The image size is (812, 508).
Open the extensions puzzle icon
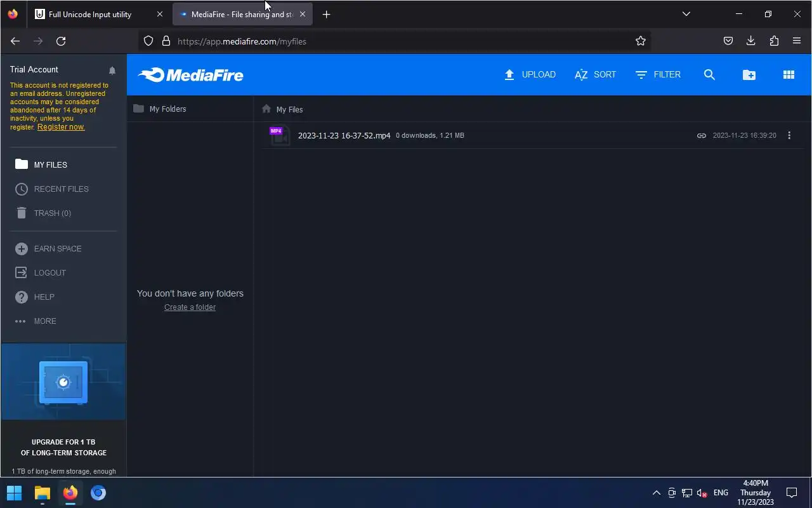coord(774,41)
